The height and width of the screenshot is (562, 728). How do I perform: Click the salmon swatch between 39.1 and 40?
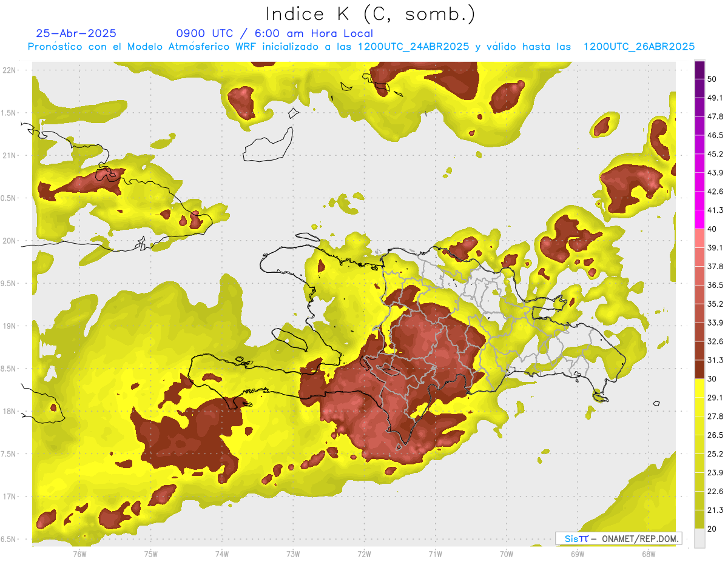[x=700, y=238]
